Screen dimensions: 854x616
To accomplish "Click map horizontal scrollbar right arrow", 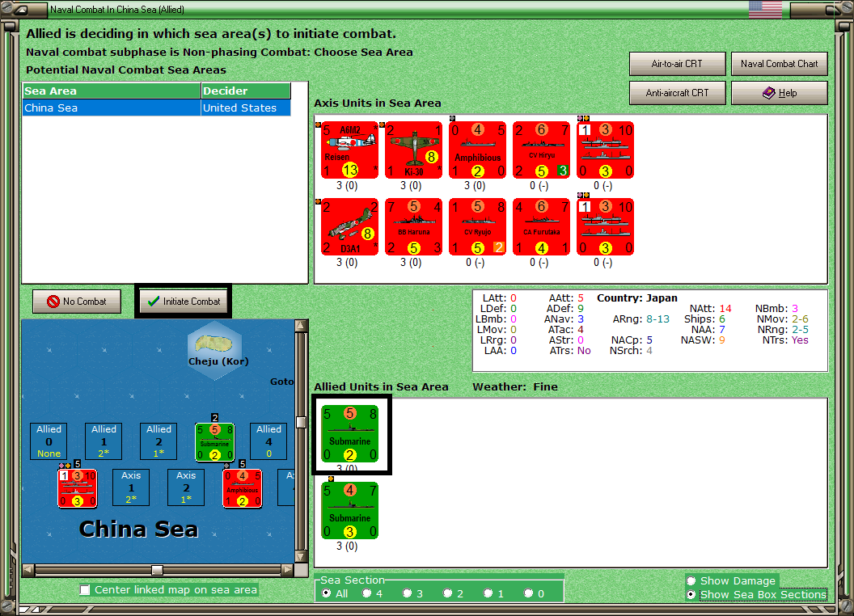I will 288,570.
